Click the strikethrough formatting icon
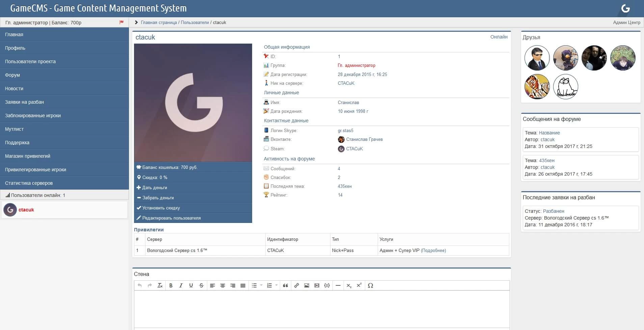Image resolution: width=644 pixels, height=330 pixels. click(201, 285)
